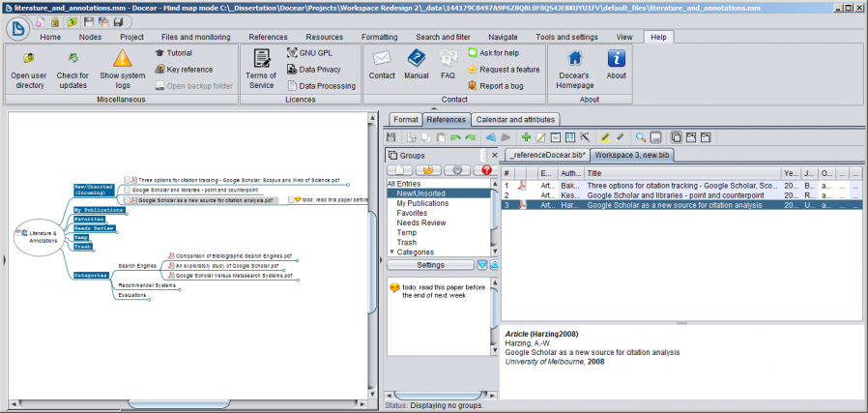This screenshot has width=868, height=413.
Task: Open Key reference
Action: [184, 70]
